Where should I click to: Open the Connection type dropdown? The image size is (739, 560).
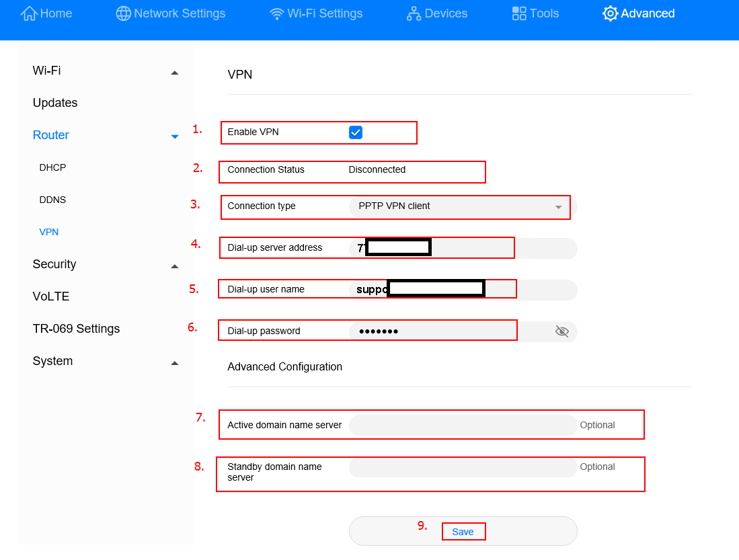557,207
